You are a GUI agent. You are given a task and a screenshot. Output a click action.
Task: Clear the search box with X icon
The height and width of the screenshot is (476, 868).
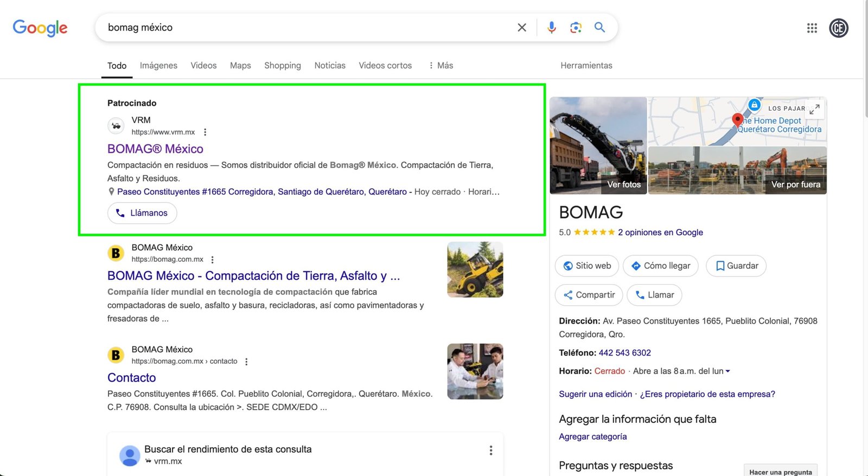point(522,28)
